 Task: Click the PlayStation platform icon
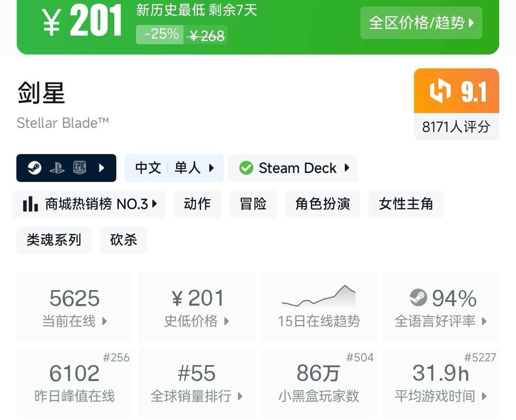57,168
